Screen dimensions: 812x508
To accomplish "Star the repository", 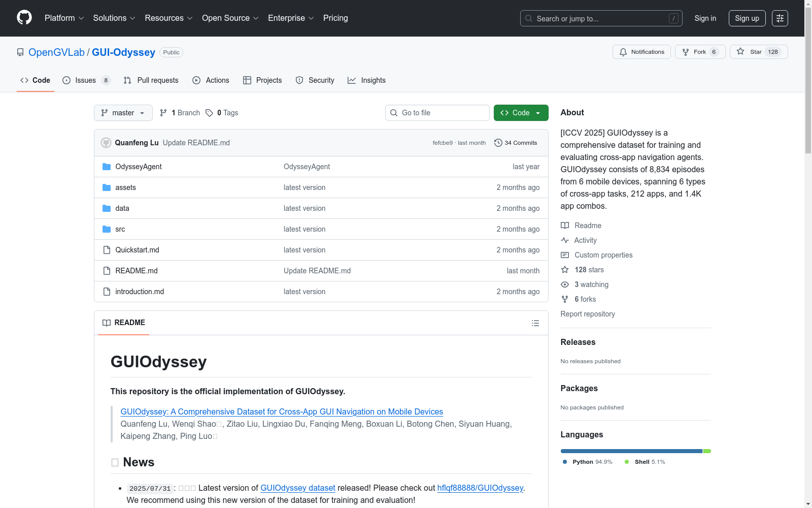I will click(x=759, y=52).
